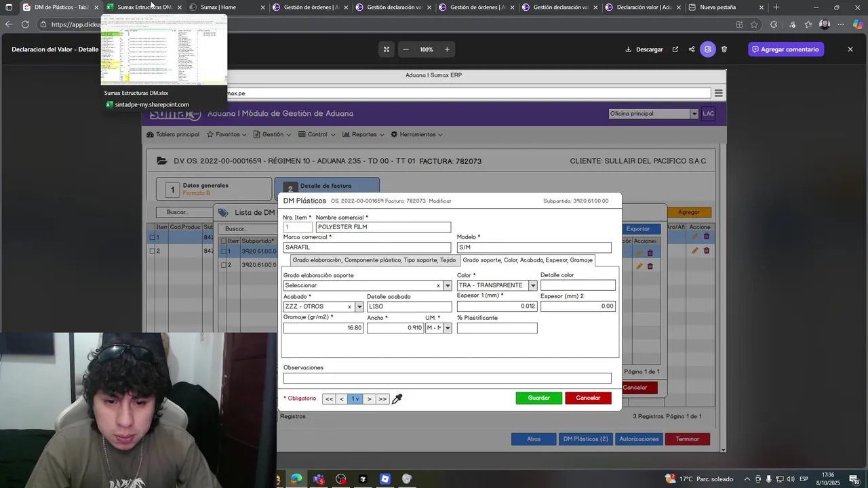Toggle fullscreen icon in viewer toolbar

click(x=387, y=49)
